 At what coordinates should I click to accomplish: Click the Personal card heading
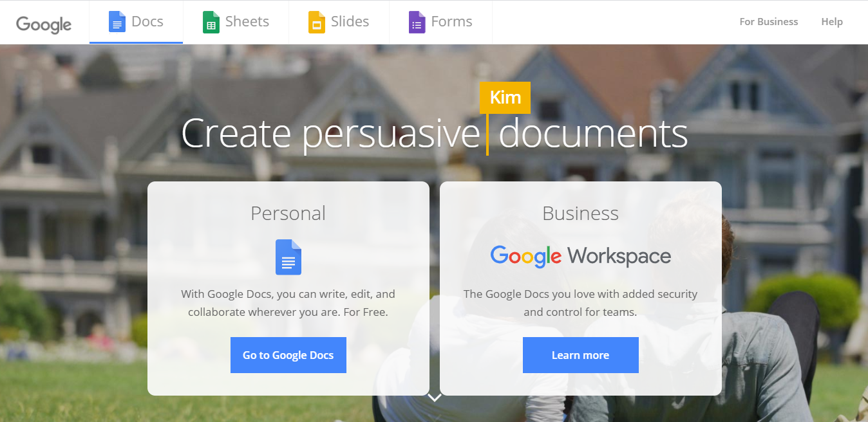pyautogui.click(x=288, y=213)
